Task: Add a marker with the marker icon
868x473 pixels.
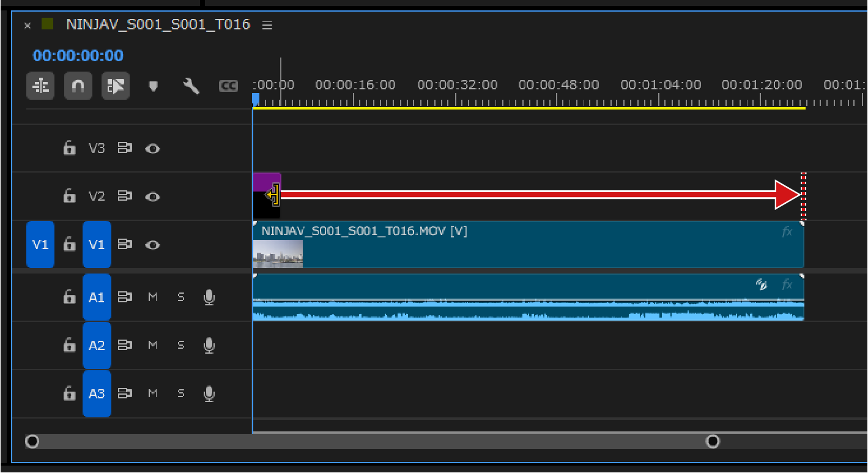Action: (154, 87)
